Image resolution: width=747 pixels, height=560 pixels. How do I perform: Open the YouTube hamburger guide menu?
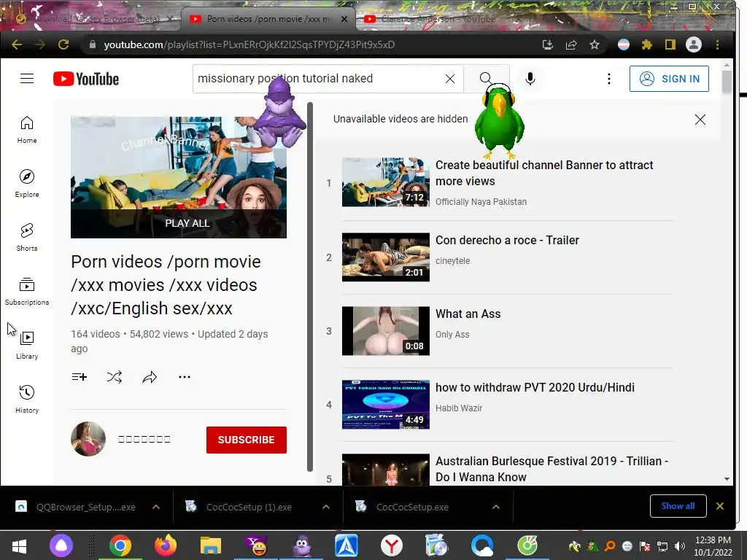27,79
